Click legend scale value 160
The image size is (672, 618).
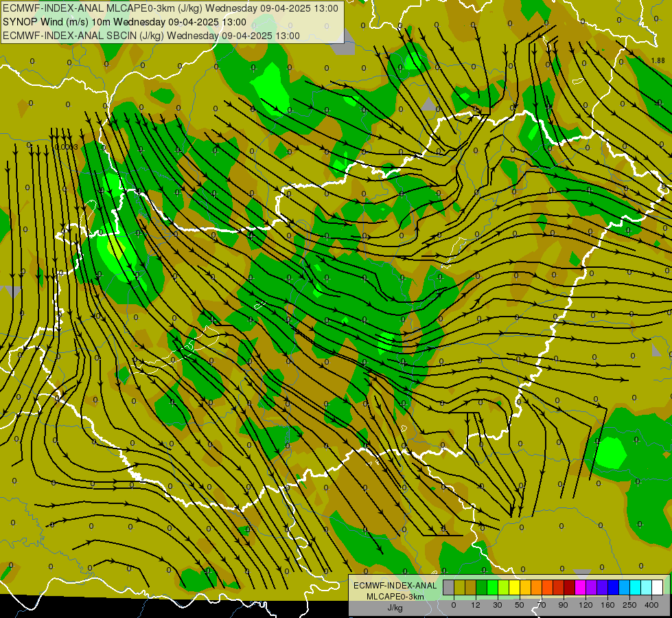607,605
